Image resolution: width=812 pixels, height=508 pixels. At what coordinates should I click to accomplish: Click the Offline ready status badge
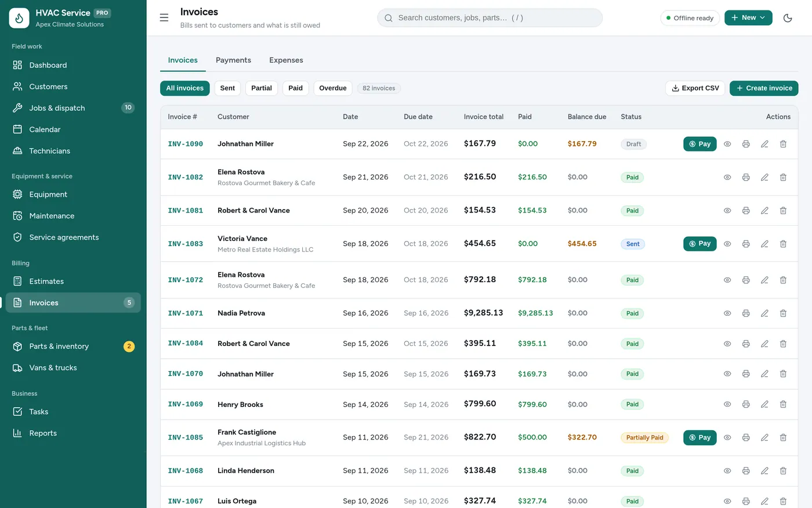pyautogui.click(x=690, y=18)
